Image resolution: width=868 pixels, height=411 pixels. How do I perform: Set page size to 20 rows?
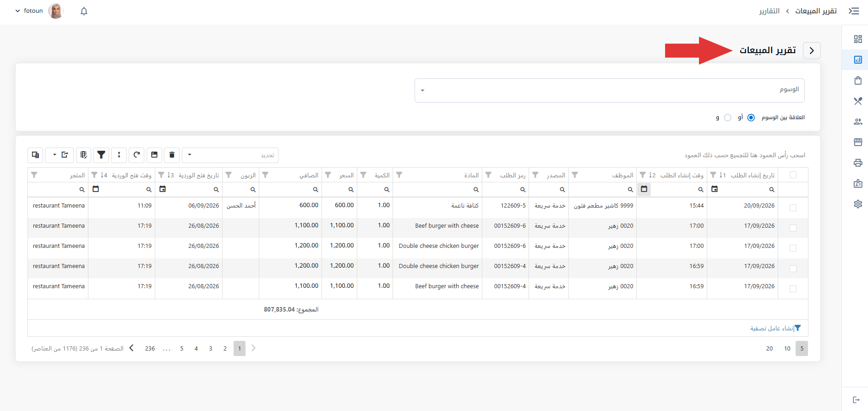[770, 349]
